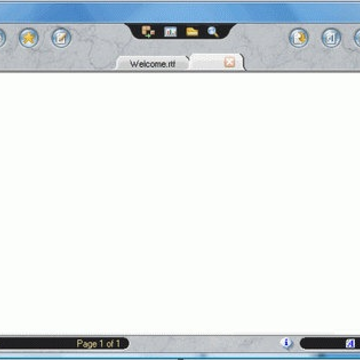
Task: Click the 'Page 1 of 1' indicator
Action: 98,343
